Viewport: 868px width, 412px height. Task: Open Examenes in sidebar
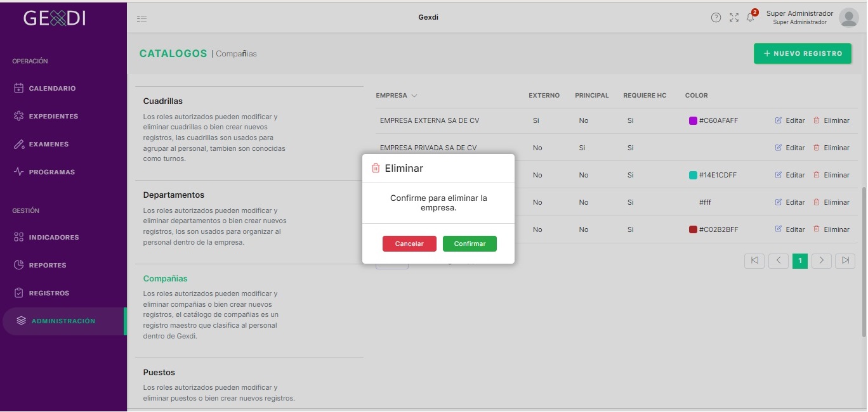point(48,144)
